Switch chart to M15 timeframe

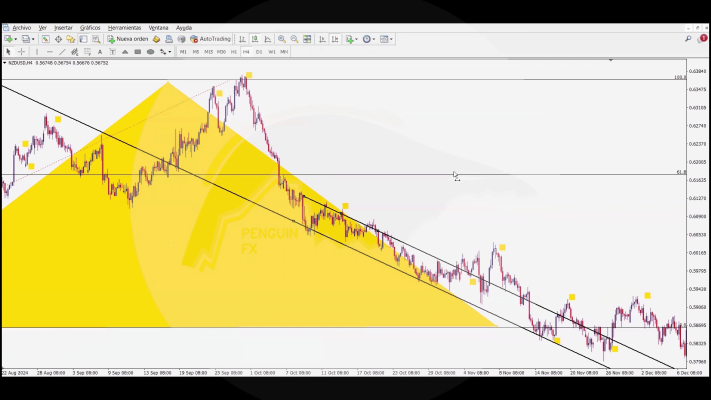coord(208,51)
